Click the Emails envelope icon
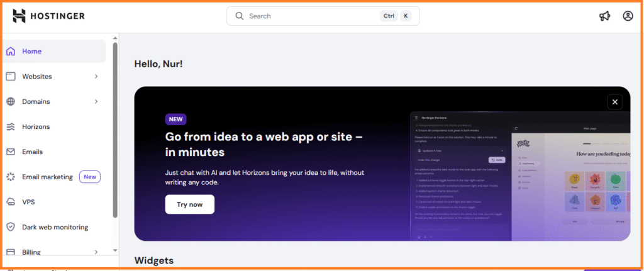The width and height of the screenshot is (644, 271). pos(11,152)
